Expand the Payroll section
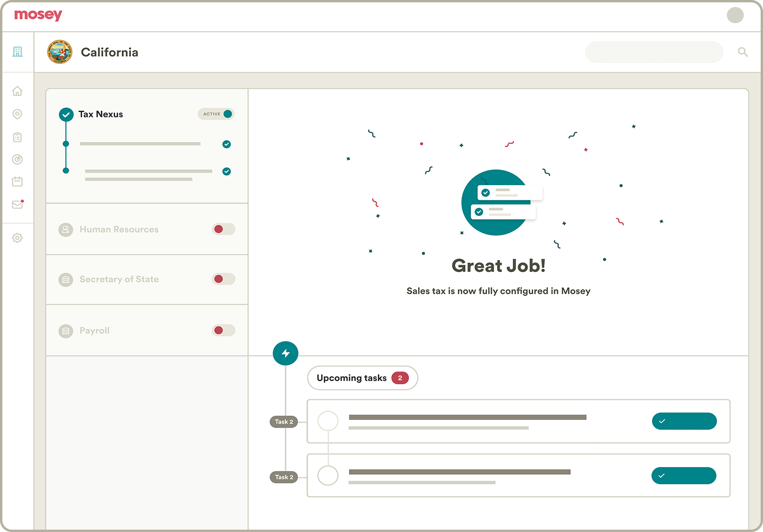This screenshot has width=763, height=532. (x=94, y=331)
